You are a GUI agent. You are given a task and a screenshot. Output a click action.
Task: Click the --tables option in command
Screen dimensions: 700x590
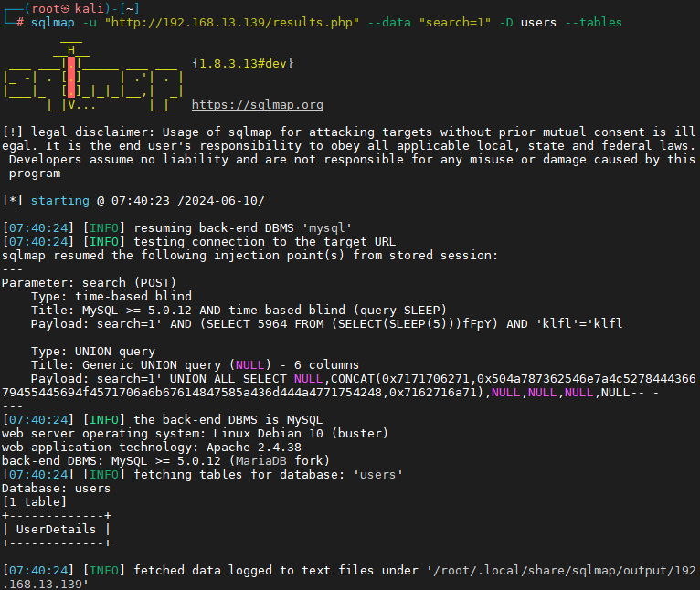[593, 22]
